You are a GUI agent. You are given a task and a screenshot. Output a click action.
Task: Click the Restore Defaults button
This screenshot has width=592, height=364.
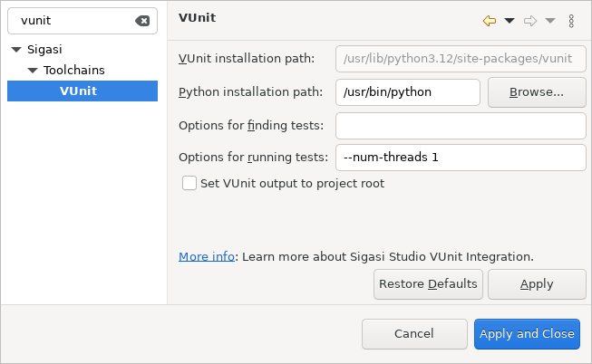coord(428,284)
